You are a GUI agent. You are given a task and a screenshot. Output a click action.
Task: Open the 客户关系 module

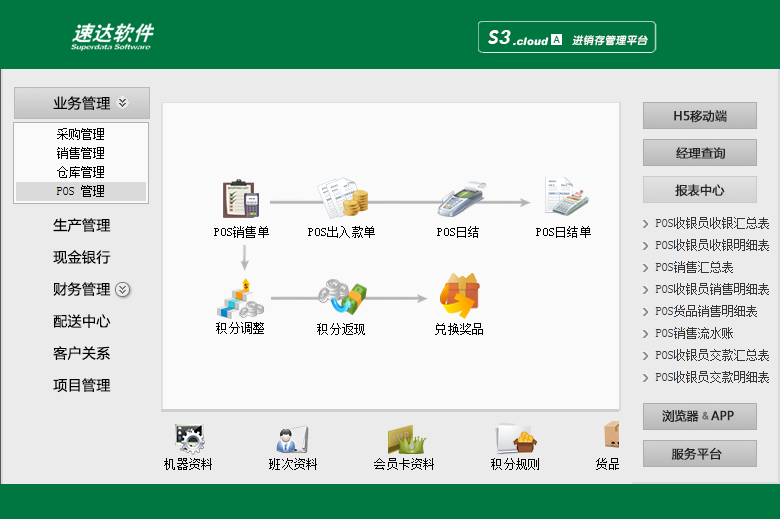pos(82,353)
